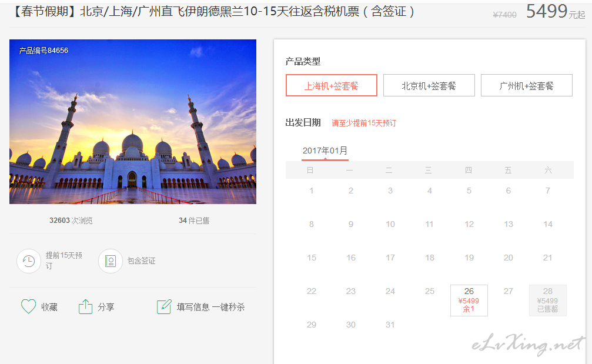Click calendar date 1
The width and height of the screenshot is (592, 364).
[x=312, y=191]
